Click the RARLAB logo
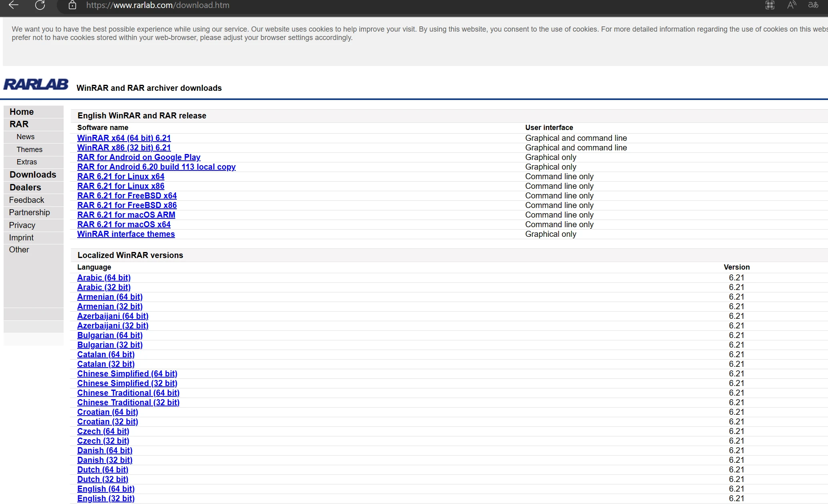828x504 pixels. click(36, 84)
